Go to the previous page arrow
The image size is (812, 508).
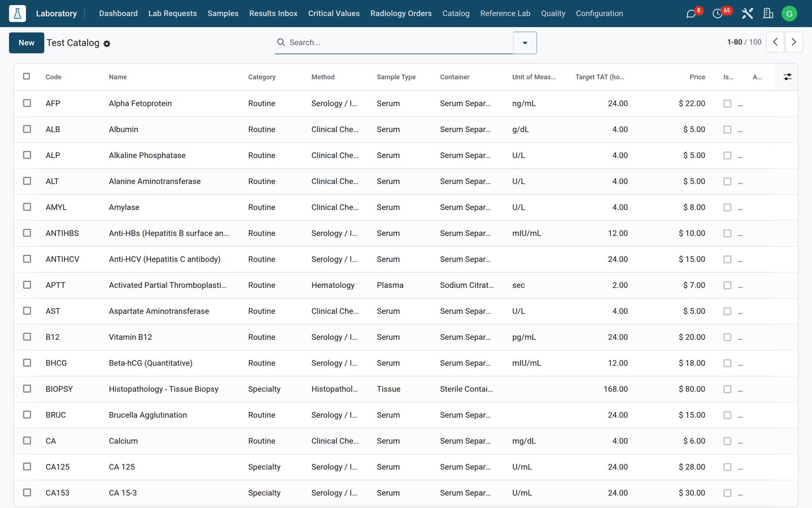coord(775,42)
